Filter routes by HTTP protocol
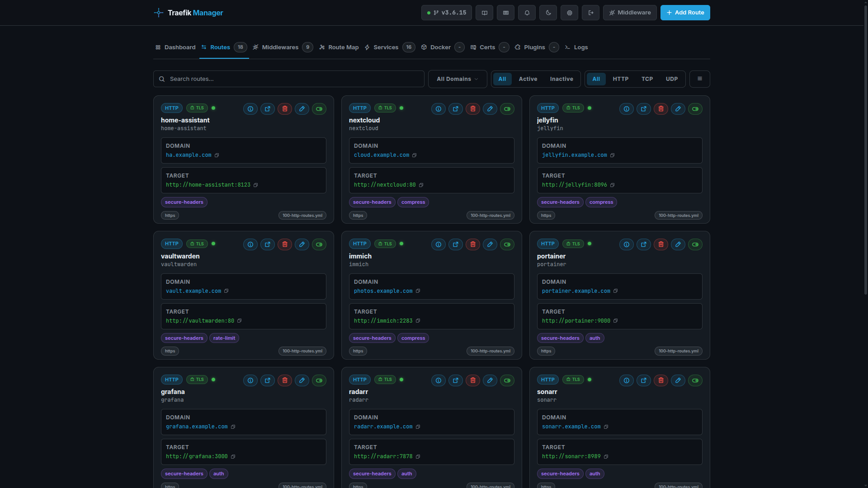The height and width of the screenshot is (488, 868). (x=621, y=79)
